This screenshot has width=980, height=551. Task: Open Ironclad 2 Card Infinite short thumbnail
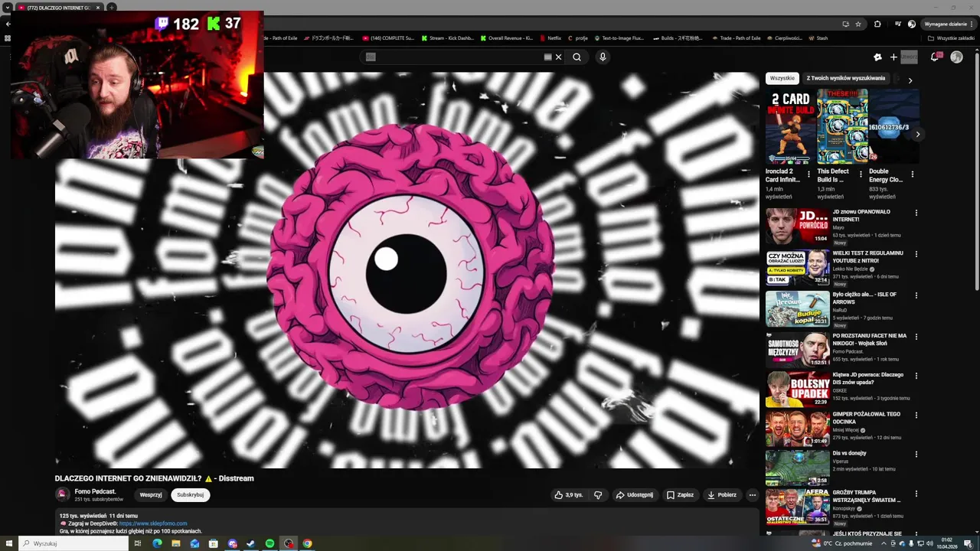point(790,126)
